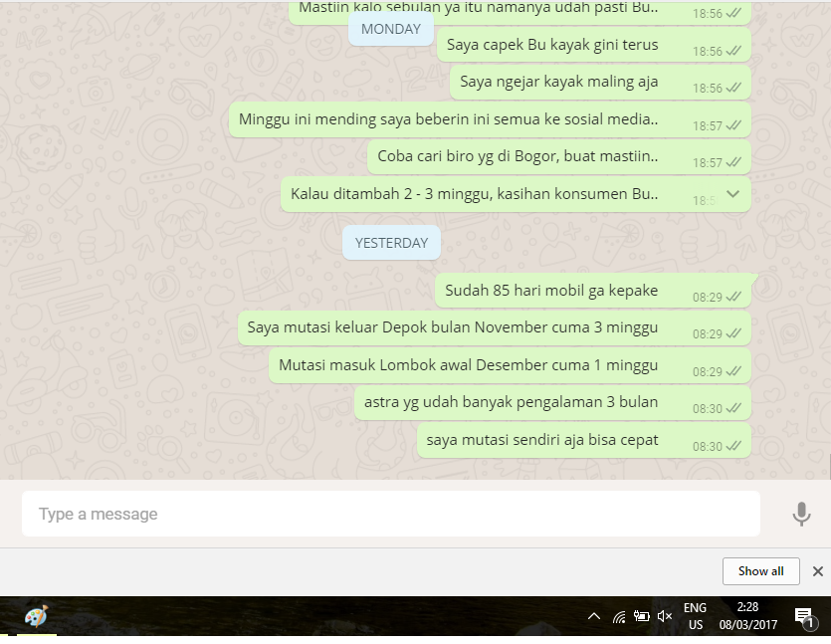Open the taskbar clock and date
Viewport: 831px width, 644px height.
746,616
